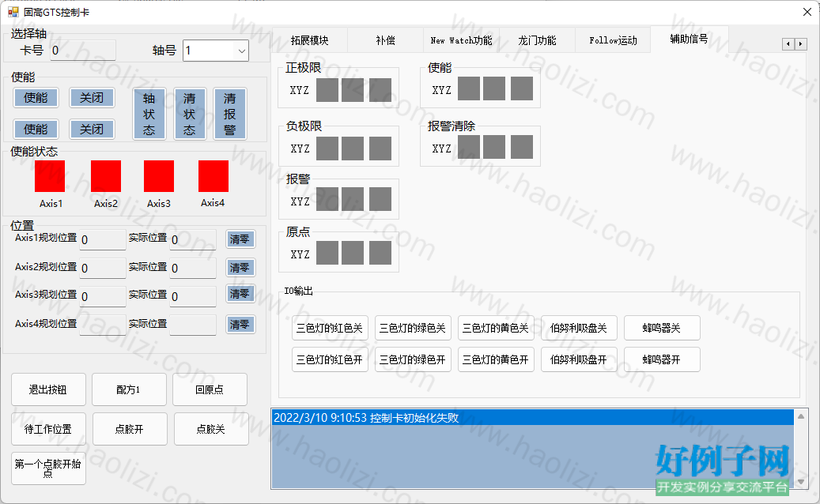The width and height of the screenshot is (820, 504).
Task: Click the 原点 Z indicator square
Action: click(380, 253)
